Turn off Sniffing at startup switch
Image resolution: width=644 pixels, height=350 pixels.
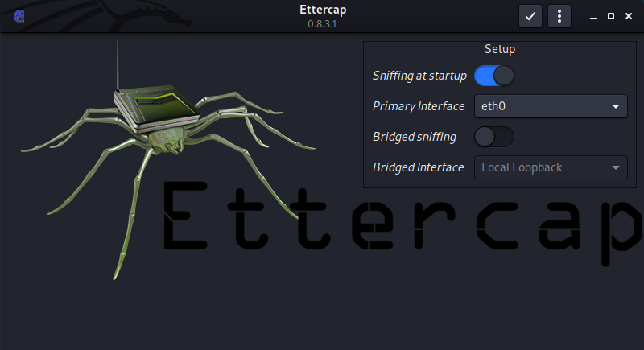coord(493,76)
